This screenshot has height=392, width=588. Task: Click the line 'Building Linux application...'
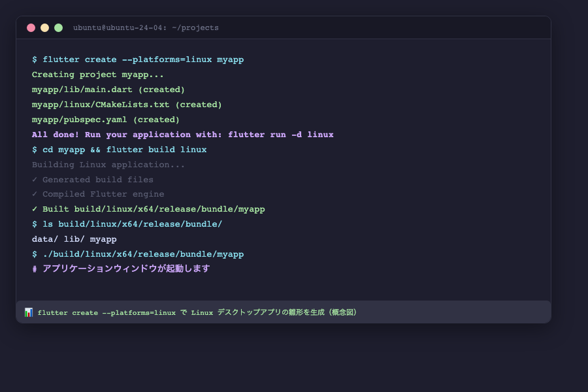click(x=108, y=165)
